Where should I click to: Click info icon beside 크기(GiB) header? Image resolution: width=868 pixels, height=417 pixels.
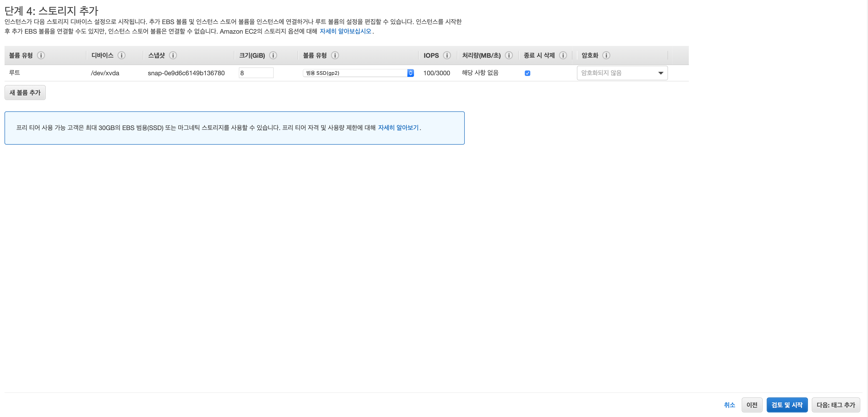[273, 55]
